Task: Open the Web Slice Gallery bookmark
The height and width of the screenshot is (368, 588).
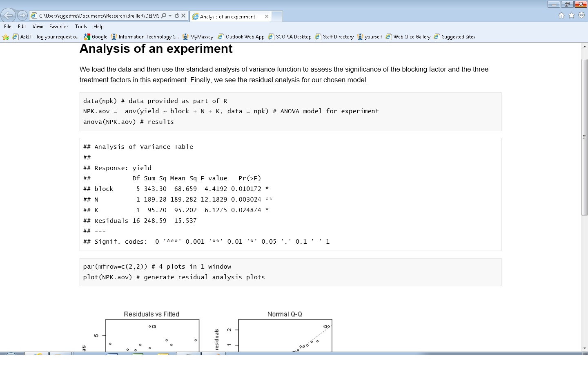Action: coord(408,37)
